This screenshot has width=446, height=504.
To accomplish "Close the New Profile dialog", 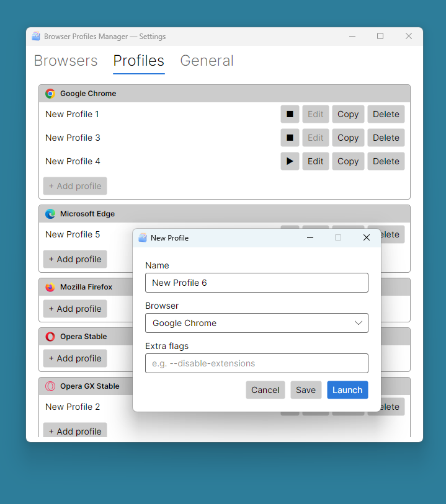I will 366,237.
